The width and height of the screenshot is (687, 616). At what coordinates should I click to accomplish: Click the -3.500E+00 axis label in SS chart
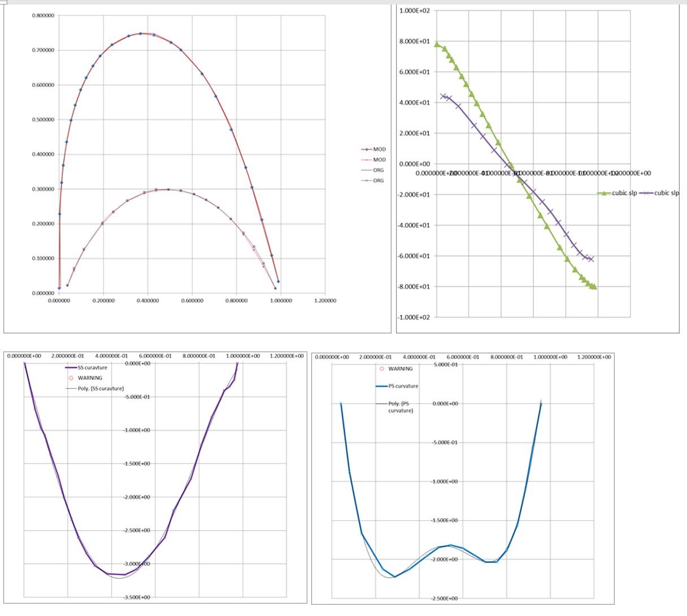coord(136,597)
